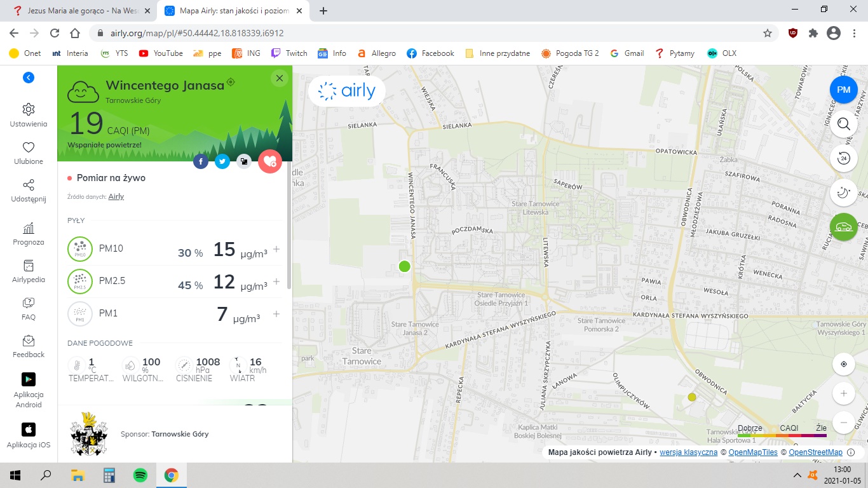Open the Airly data source link
868x488 pixels.
click(116, 197)
